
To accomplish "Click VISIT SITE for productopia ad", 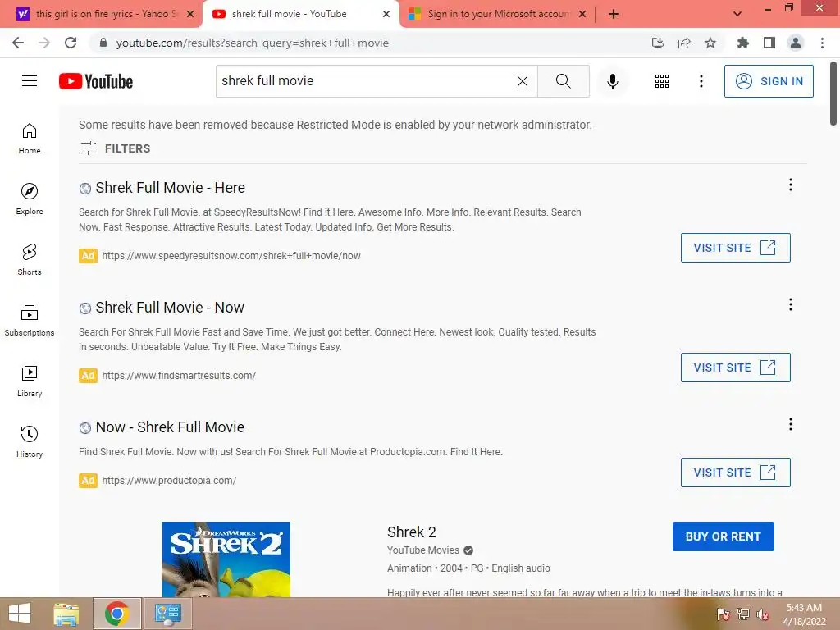I will pyautogui.click(x=735, y=472).
